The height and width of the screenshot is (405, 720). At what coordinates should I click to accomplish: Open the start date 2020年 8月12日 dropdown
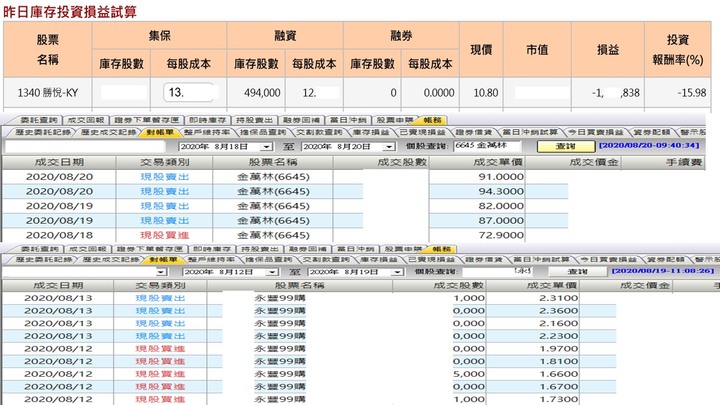click(272, 272)
